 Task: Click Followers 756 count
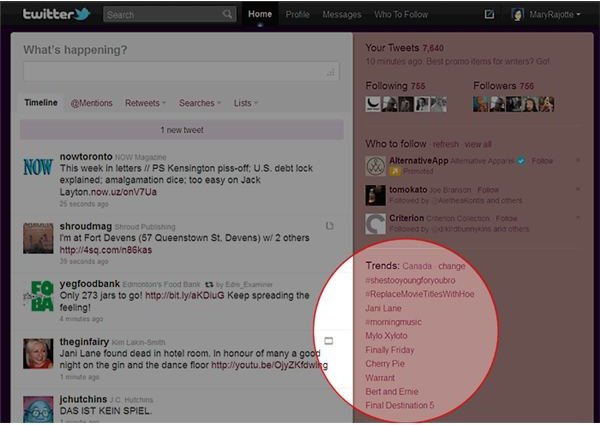coord(504,86)
